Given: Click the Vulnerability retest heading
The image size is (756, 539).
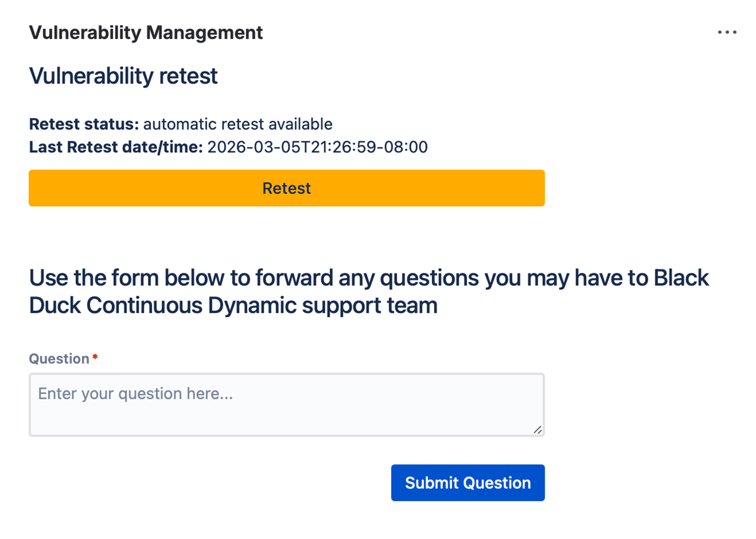Looking at the screenshot, I should pyautogui.click(x=123, y=75).
